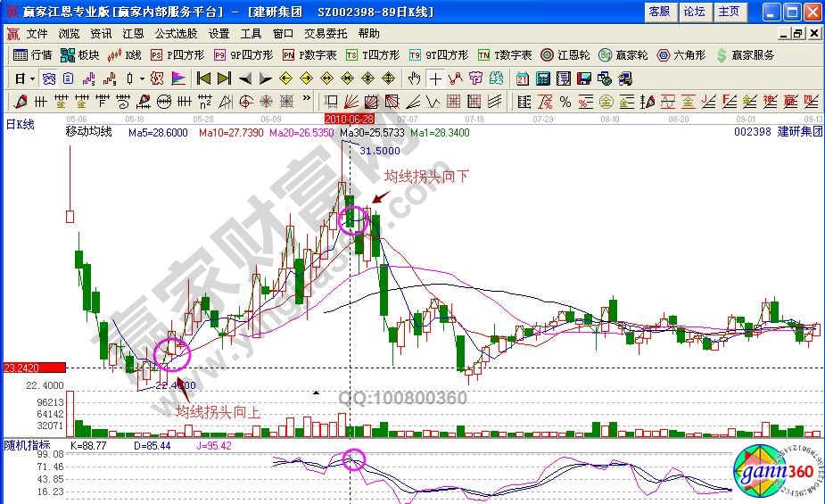The height and width of the screenshot is (504, 825).
Task: Open the 公式选股 menu
Action: [x=176, y=33]
